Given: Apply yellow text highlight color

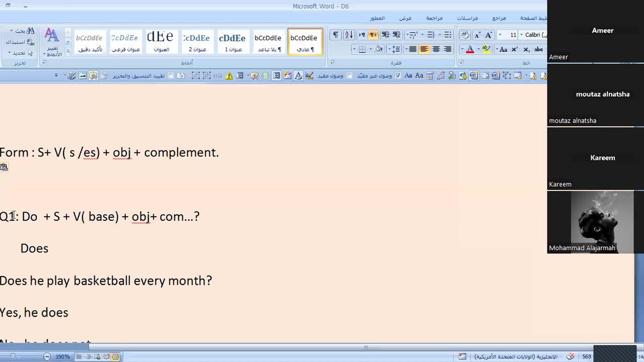Looking at the screenshot, I should coord(486,49).
